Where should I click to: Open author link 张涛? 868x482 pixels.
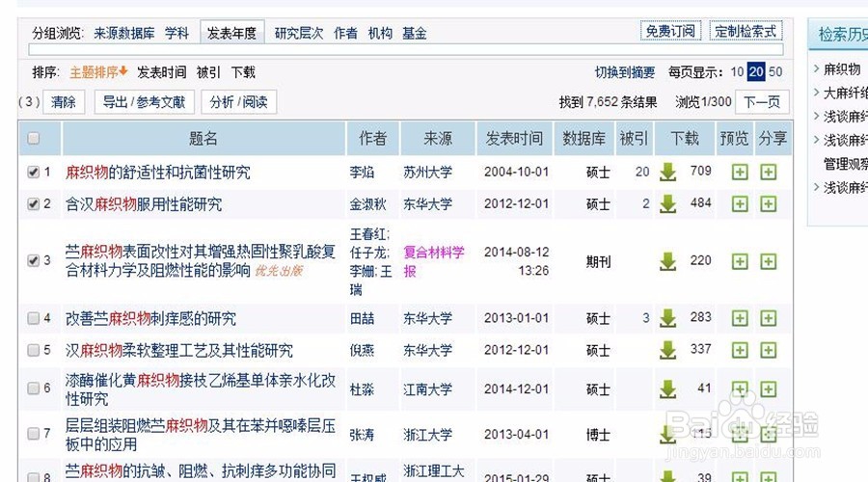tap(362, 435)
